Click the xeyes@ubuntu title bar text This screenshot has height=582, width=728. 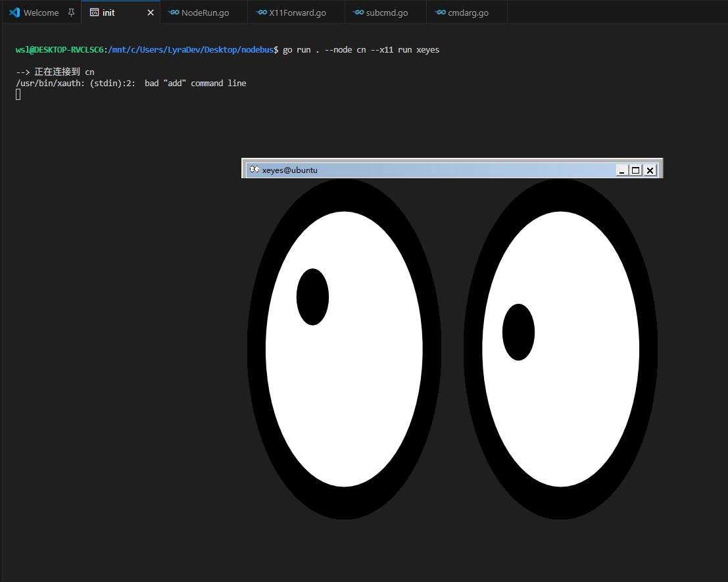coord(290,170)
